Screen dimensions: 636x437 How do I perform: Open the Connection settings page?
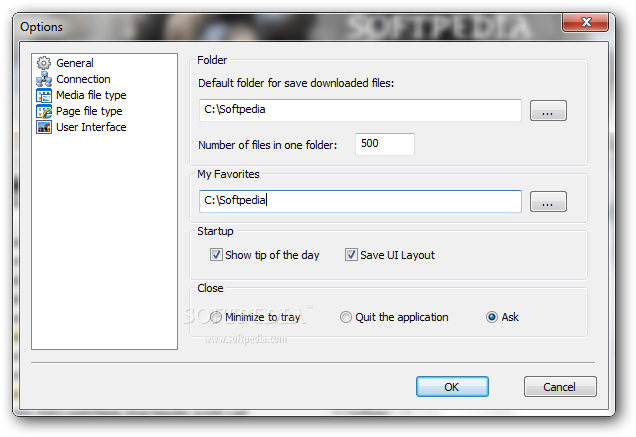click(x=83, y=79)
